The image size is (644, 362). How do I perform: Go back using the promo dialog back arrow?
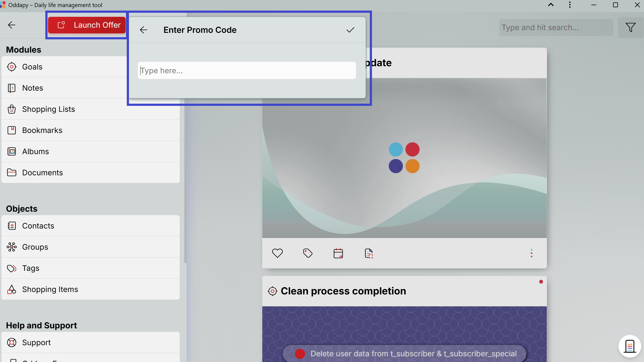tap(143, 30)
